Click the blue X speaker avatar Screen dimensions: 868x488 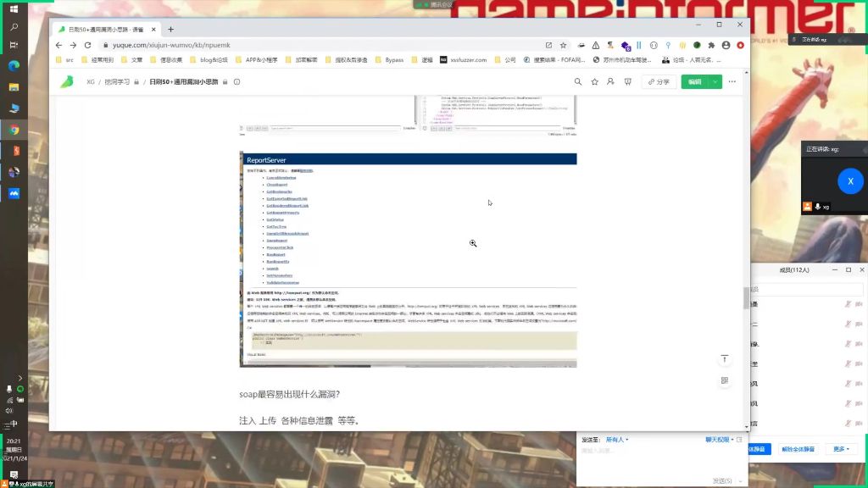tap(849, 181)
